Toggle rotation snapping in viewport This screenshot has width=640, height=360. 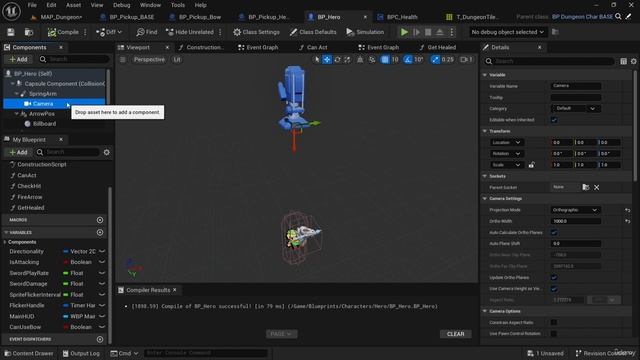(408, 60)
